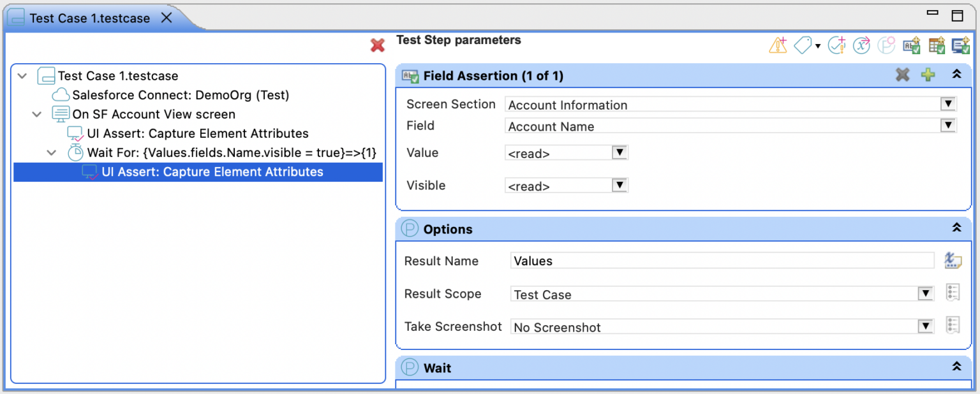This screenshot has height=394, width=980.
Task: Open the Result Scope dropdown
Action: coord(926,293)
